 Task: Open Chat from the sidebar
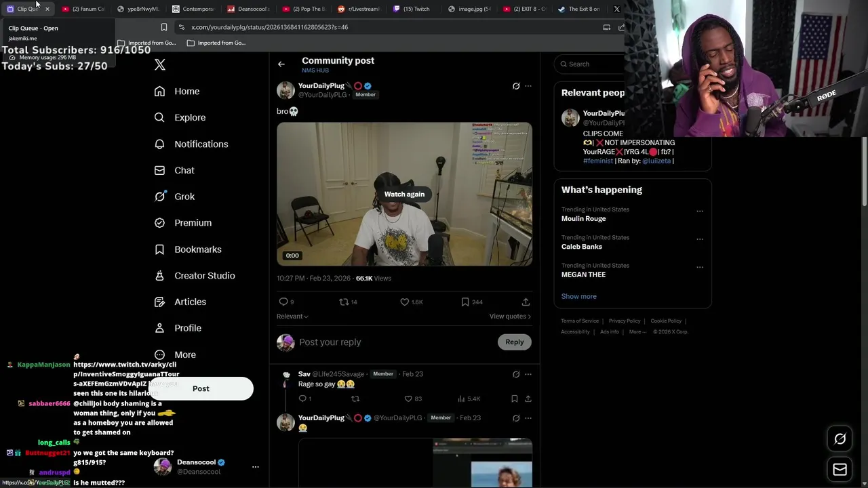click(174, 170)
